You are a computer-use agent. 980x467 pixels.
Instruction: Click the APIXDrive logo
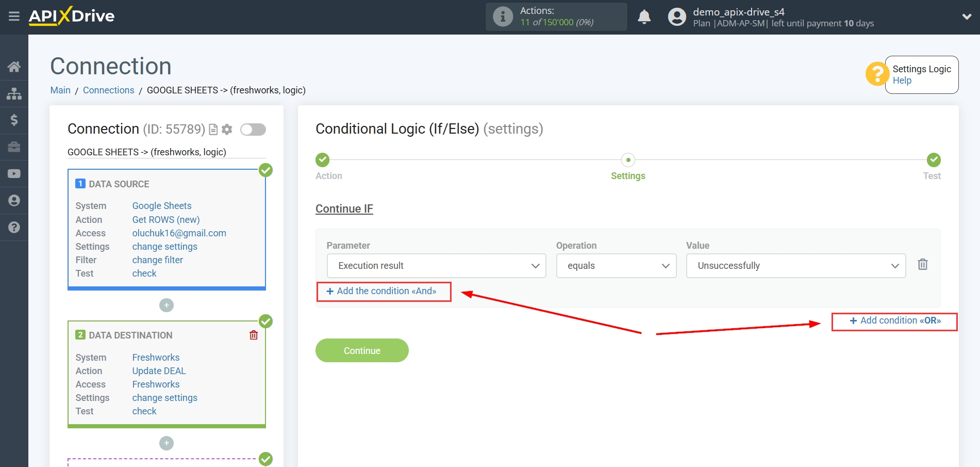pos(72,16)
